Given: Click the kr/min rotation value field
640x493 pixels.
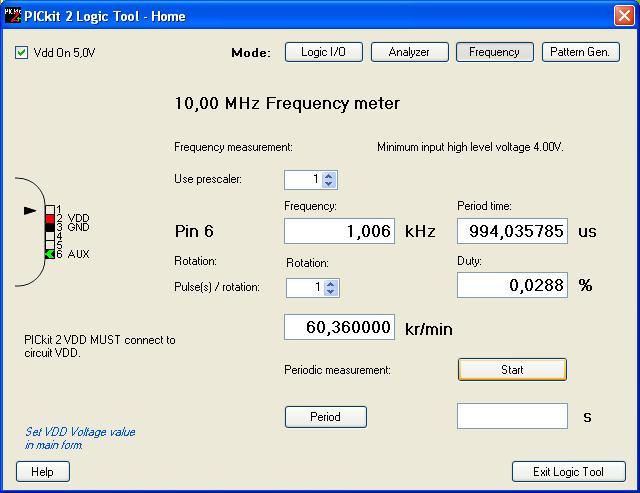Looking at the screenshot, I should tap(339, 327).
